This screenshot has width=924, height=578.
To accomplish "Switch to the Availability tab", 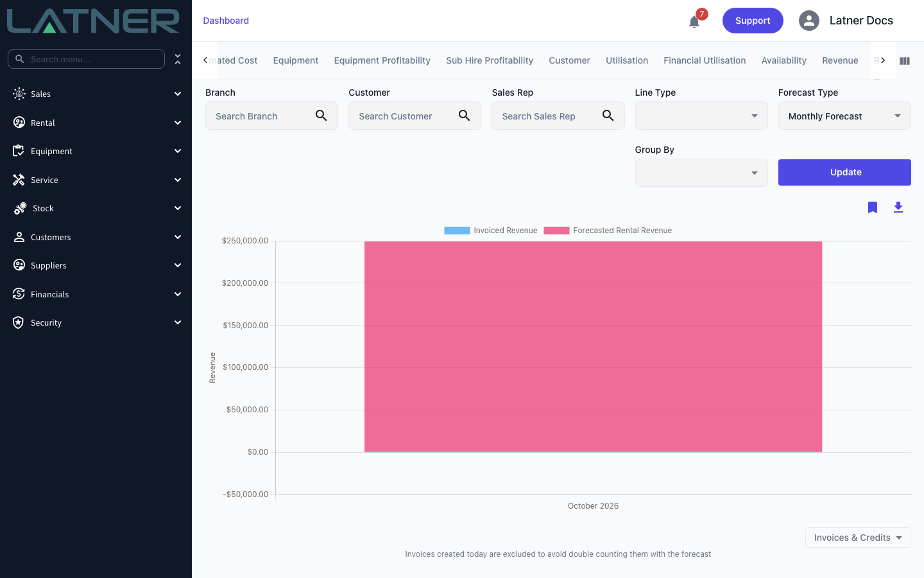I will point(783,60).
